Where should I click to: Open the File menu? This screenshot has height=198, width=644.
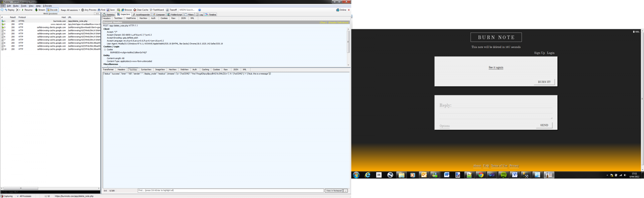coord(3,6)
